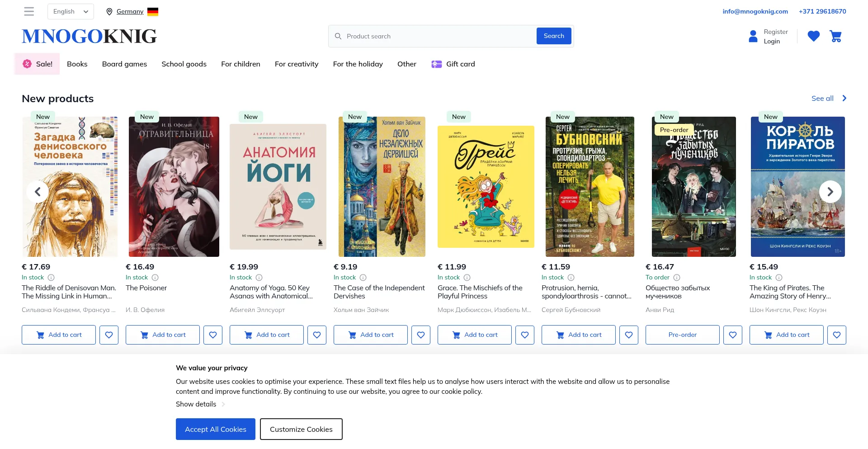Image resolution: width=868 pixels, height=449 pixels.
Task: Click the stock info icon under €17.69
Action: [51, 278]
